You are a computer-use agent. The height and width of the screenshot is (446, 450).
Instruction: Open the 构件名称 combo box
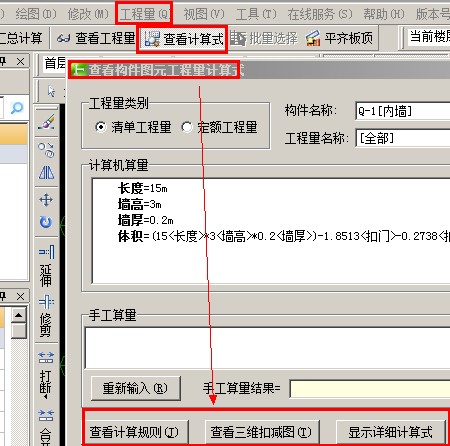pyautogui.click(x=403, y=111)
